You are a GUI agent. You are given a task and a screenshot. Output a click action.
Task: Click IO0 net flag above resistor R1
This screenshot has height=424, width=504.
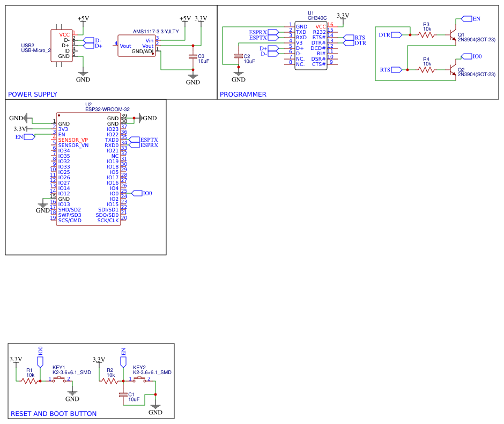40,357
